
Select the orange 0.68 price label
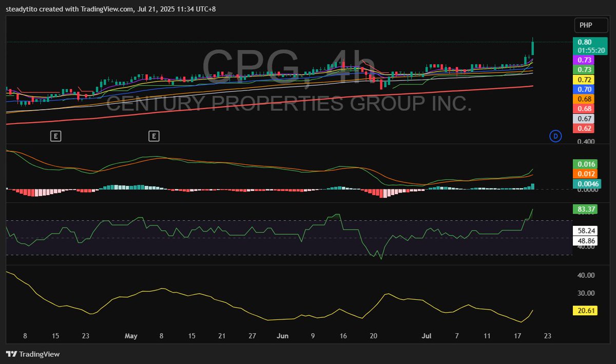(584, 99)
